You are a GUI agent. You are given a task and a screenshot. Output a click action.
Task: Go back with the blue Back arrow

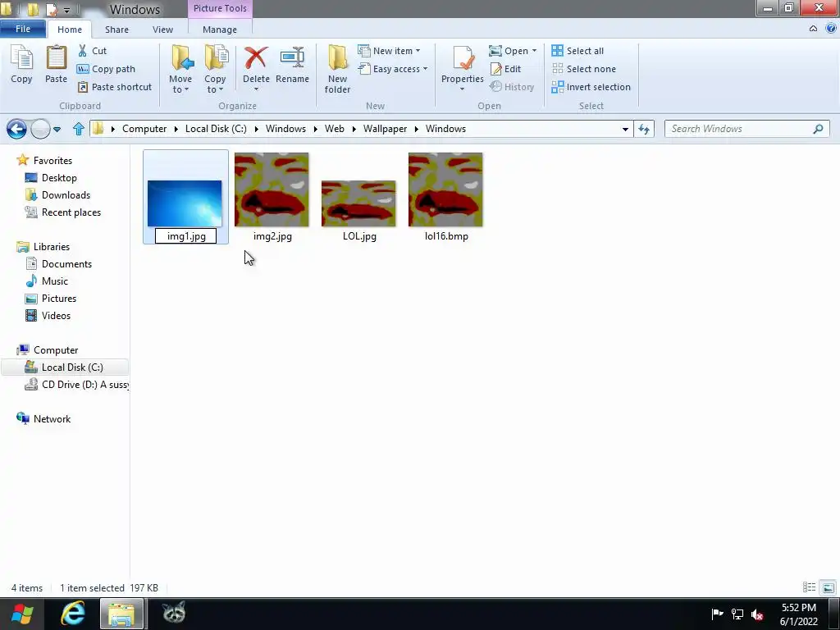click(16, 129)
